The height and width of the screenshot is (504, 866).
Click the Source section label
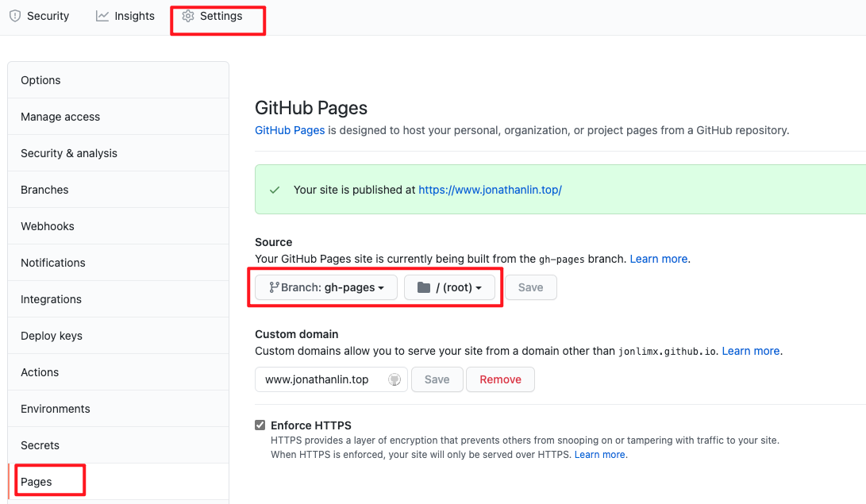click(x=273, y=242)
